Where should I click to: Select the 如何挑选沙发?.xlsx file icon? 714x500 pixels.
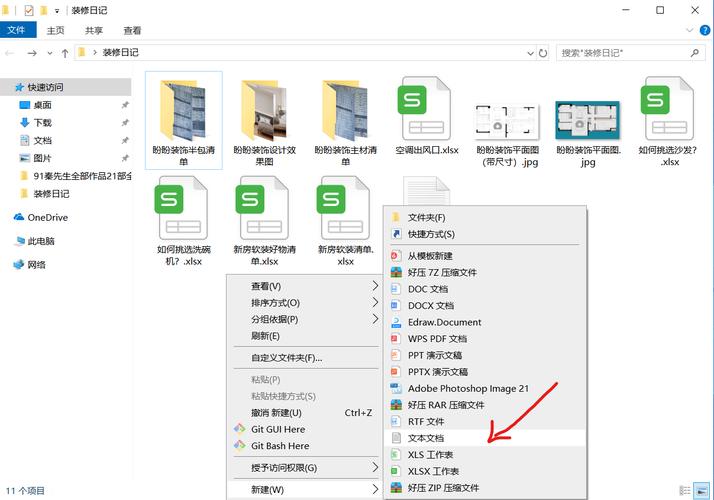pos(668,109)
